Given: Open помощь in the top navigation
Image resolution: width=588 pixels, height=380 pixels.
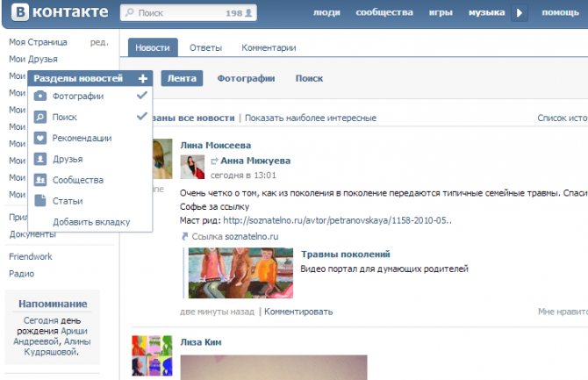Looking at the screenshot, I should (x=560, y=12).
